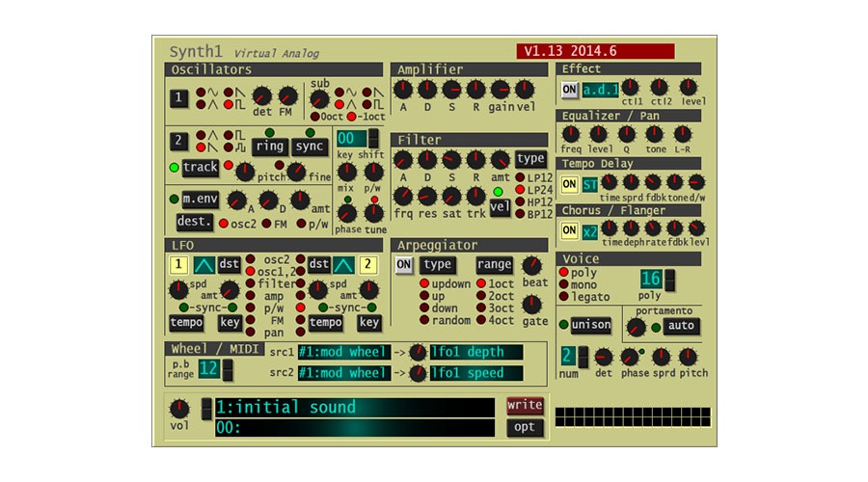Open the a.d.1 effect type selector

point(600,90)
